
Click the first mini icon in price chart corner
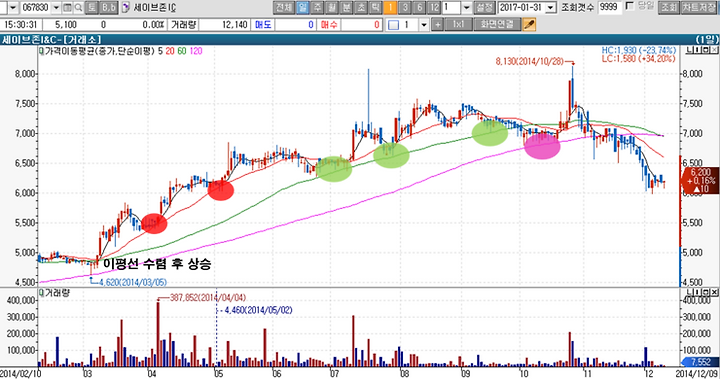(x=689, y=50)
